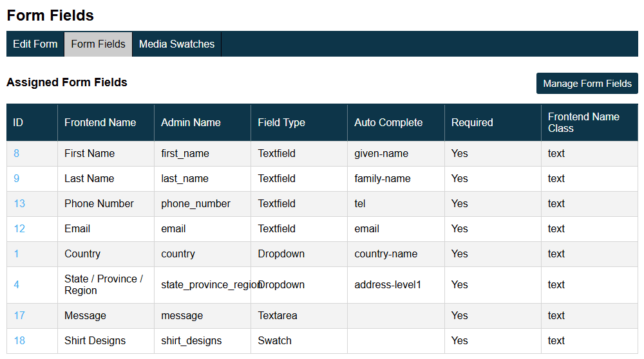Click Yes in the Message row
644x359 pixels.
[x=459, y=315]
